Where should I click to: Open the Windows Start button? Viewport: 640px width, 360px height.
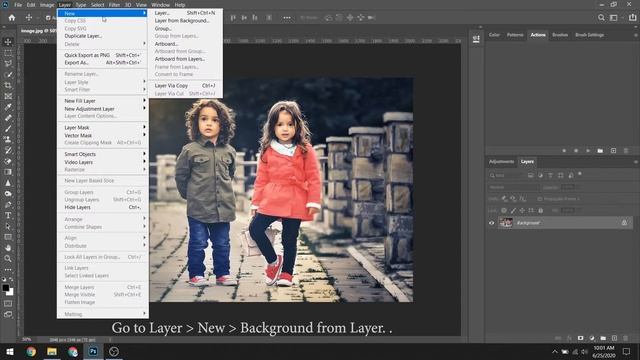(x=10, y=351)
